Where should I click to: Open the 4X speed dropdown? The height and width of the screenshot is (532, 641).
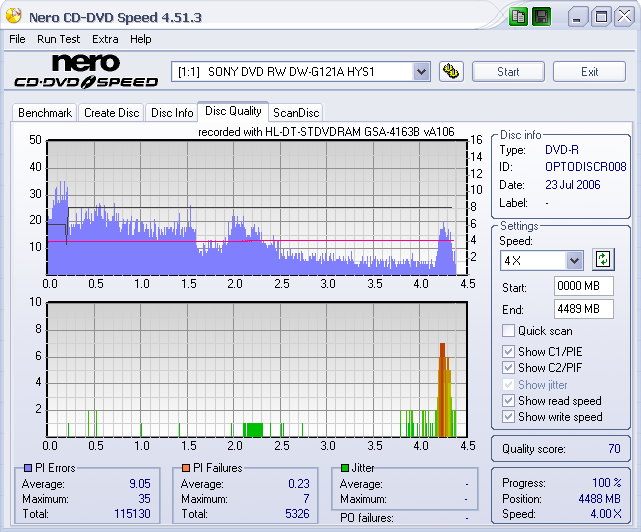[x=574, y=260]
